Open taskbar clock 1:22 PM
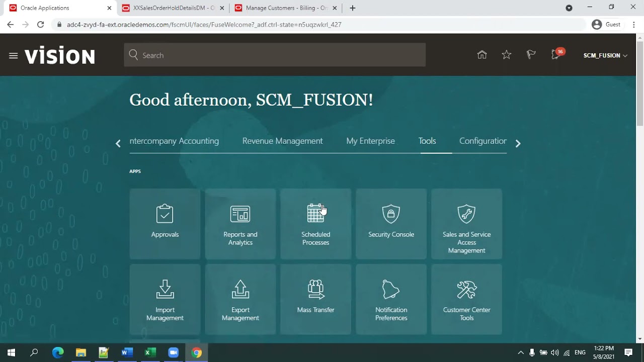Image resolution: width=644 pixels, height=362 pixels. [604, 352]
